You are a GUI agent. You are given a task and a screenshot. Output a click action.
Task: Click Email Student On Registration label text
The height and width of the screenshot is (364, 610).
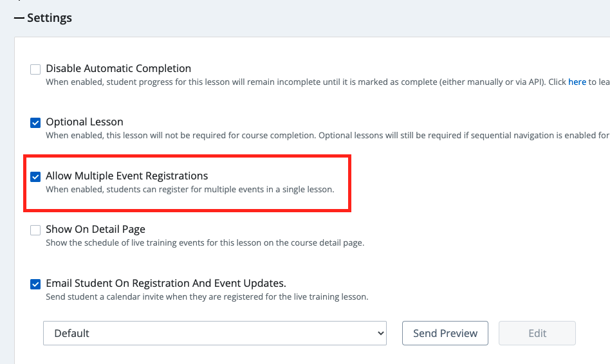coord(165,283)
